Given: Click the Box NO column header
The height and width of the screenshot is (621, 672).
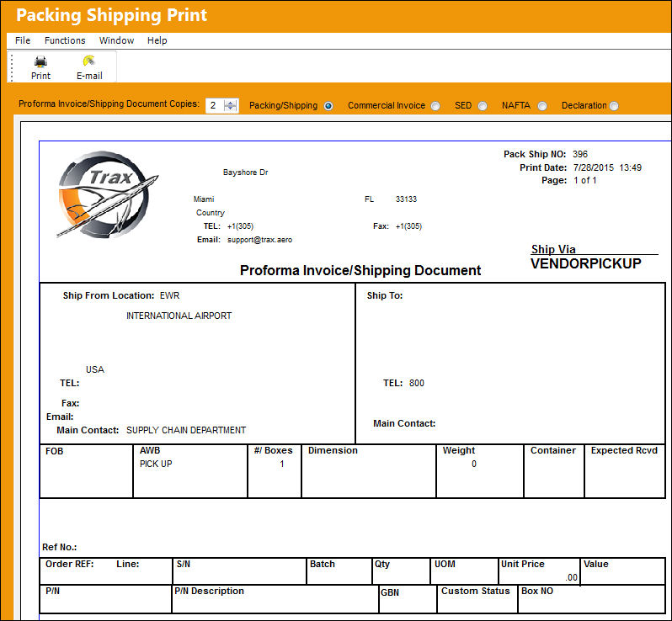Looking at the screenshot, I should (x=537, y=591).
